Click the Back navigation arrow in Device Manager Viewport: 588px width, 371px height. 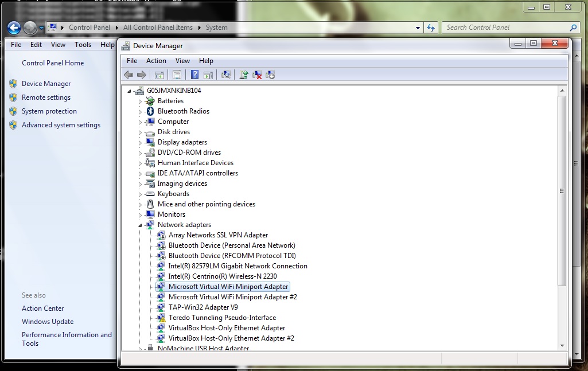(128, 75)
